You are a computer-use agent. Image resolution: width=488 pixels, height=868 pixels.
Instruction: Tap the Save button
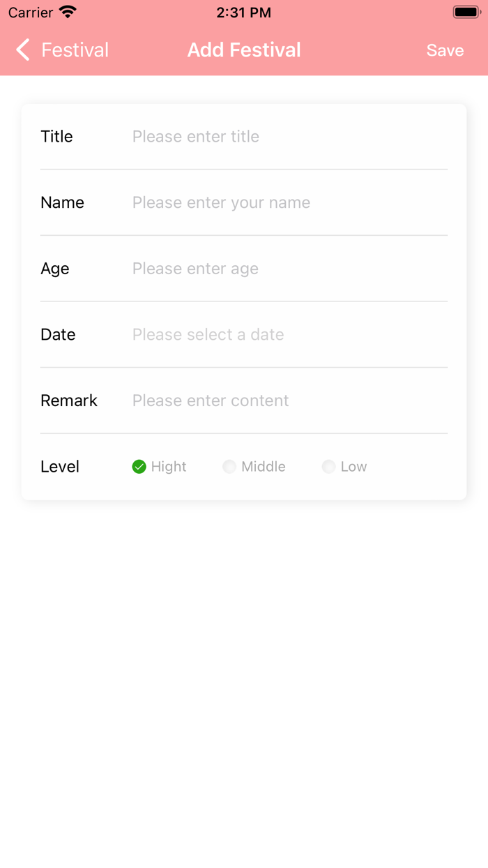(445, 50)
